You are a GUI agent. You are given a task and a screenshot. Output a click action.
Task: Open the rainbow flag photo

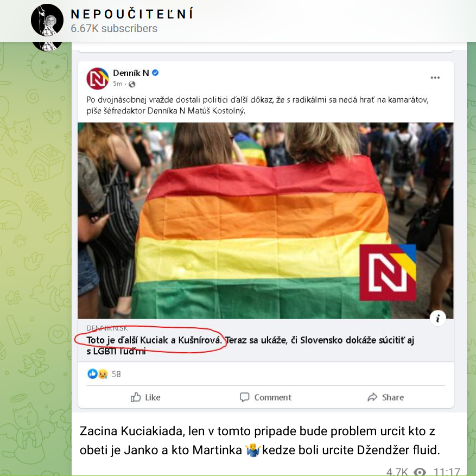point(265,220)
